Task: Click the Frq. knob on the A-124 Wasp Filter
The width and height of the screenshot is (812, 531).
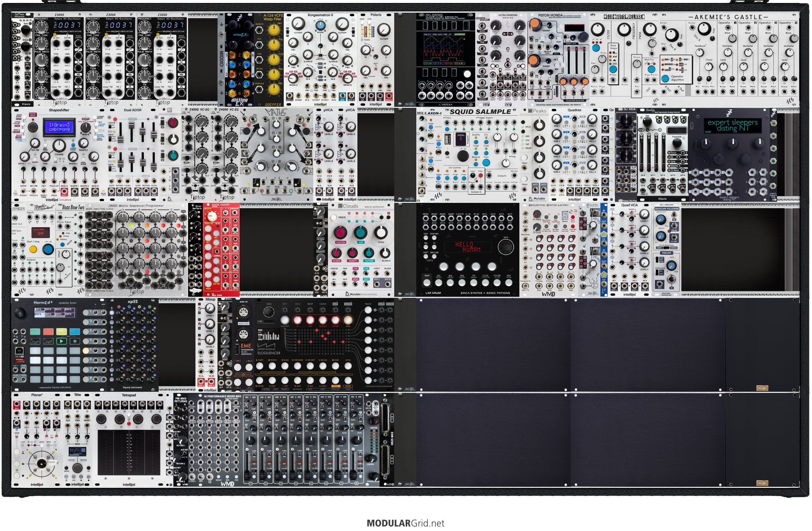Action: [273, 45]
